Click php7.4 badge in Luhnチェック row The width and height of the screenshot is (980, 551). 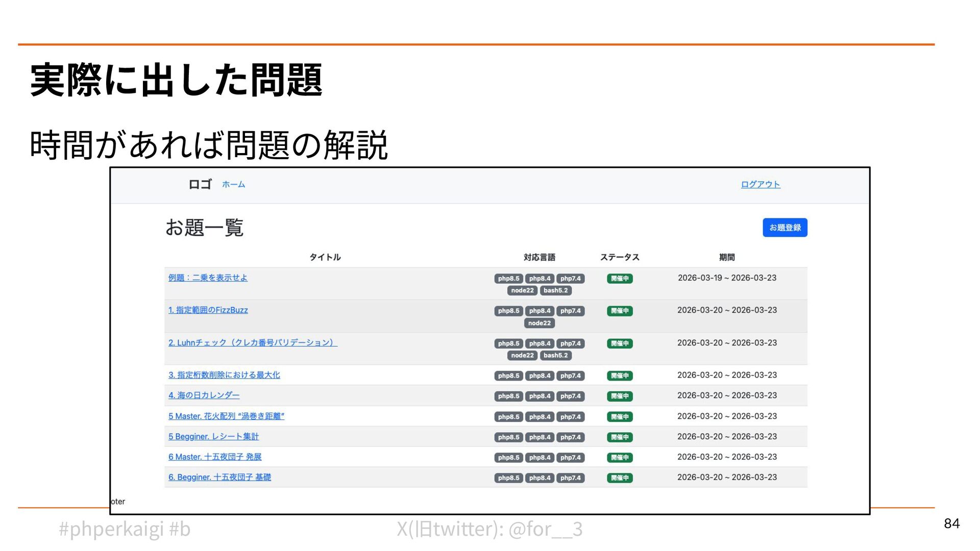point(570,344)
